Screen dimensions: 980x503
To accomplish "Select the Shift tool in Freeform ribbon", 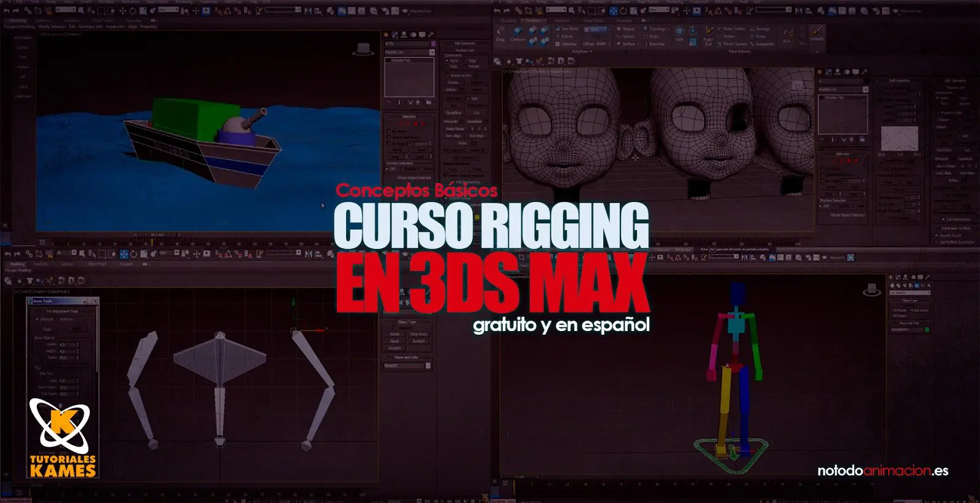I will click(x=679, y=34).
